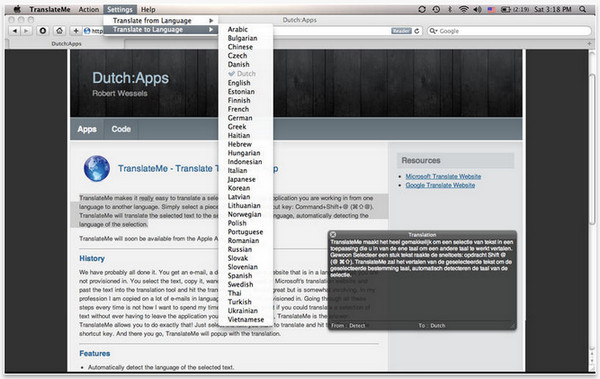
Task: Click the Time Machine clock icon
Action: point(436,9)
